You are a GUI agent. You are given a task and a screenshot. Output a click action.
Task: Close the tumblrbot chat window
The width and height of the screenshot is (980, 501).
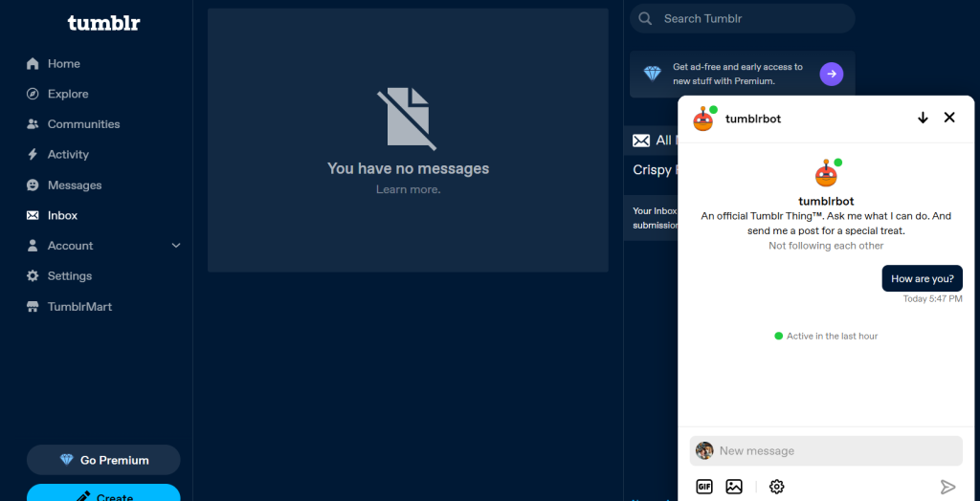pos(949,118)
